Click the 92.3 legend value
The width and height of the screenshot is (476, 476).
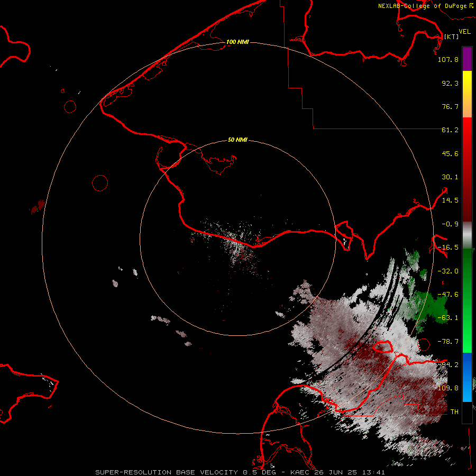pyautogui.click(x=450, y=83)
